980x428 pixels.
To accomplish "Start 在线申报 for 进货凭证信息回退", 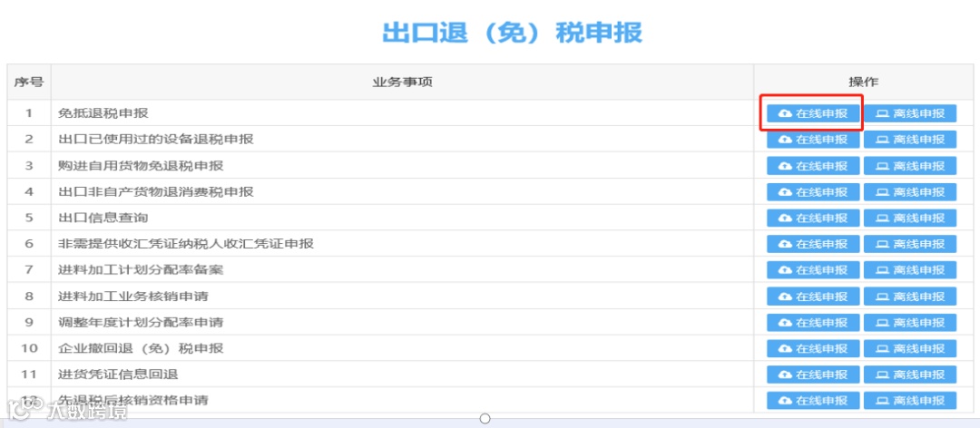I will coord(813,374).
